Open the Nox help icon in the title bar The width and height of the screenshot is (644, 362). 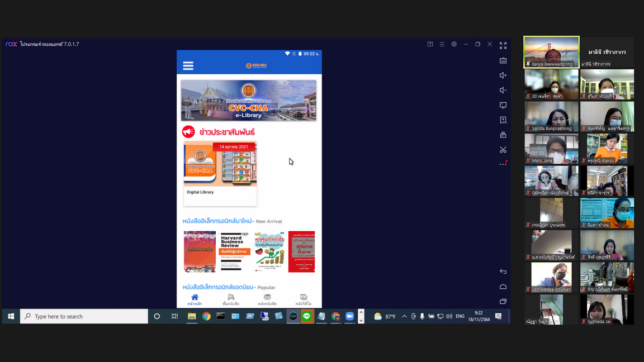click(x=430, y=44)
